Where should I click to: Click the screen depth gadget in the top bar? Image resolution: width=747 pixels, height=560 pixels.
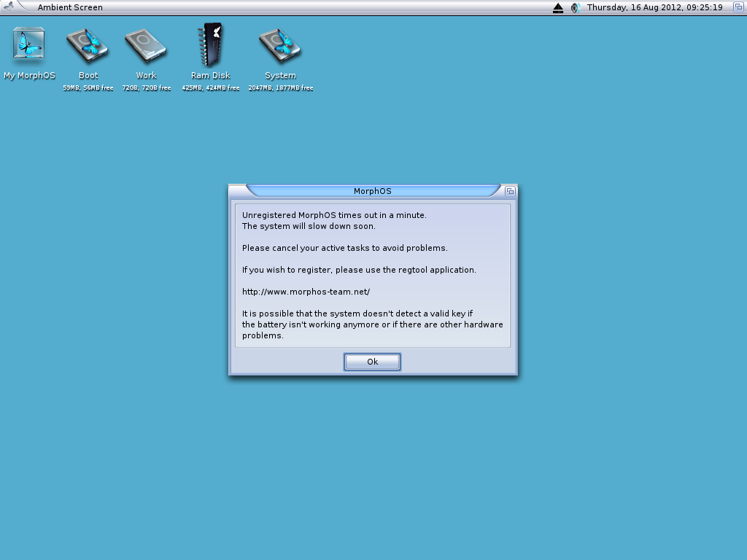pyautogui.click(x=738, y=7)
